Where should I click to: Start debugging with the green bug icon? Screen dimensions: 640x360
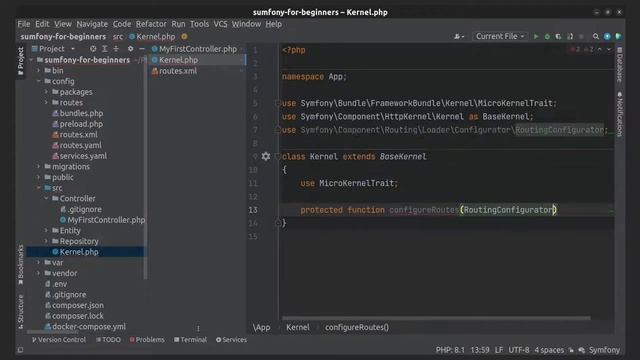pyautogui.click(x=547, y=37)
